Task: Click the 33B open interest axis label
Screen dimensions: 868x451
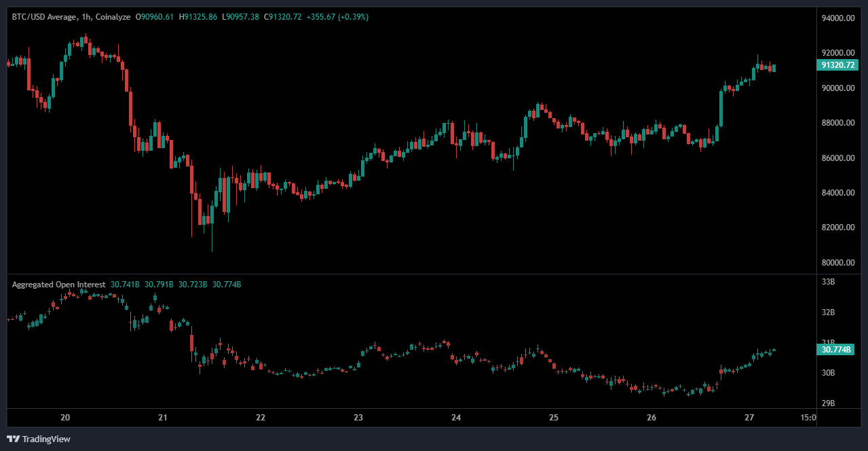Action: (x=828, y=282)
